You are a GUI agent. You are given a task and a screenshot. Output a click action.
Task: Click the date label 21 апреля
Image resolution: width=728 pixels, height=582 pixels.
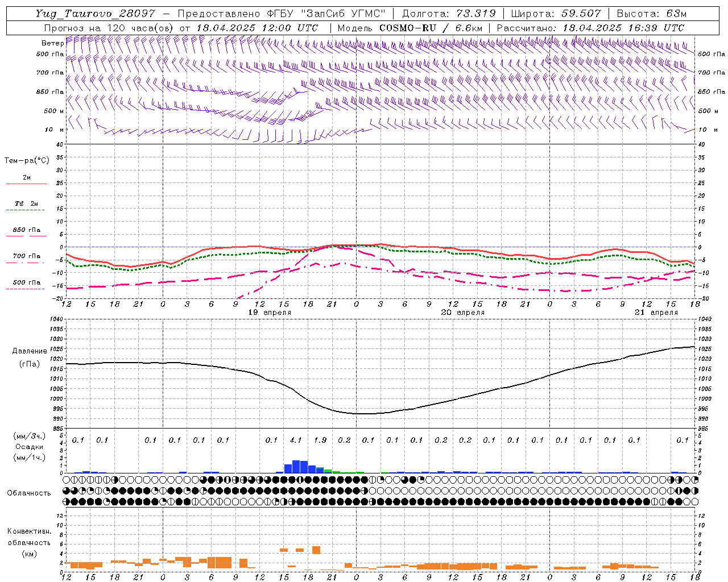tap(656, 313)
